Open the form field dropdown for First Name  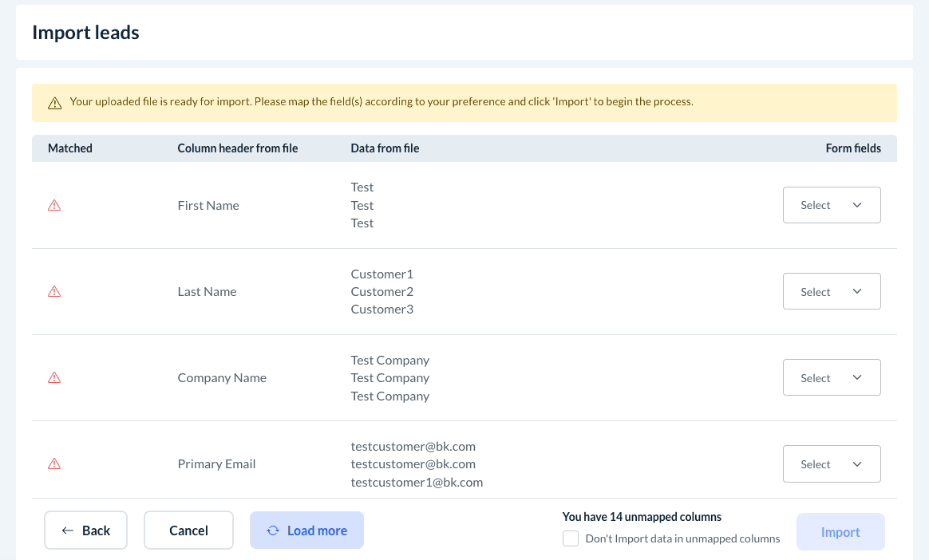pos(832,206)
